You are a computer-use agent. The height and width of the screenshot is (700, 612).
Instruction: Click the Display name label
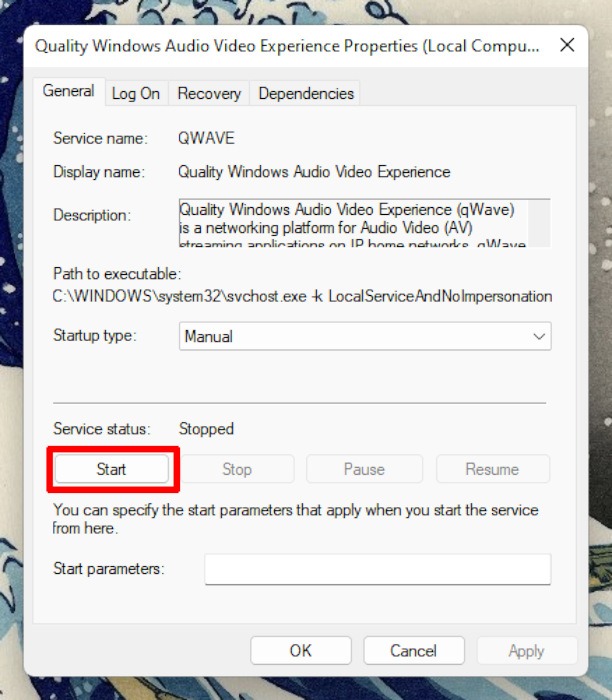(x=99, y=172)
